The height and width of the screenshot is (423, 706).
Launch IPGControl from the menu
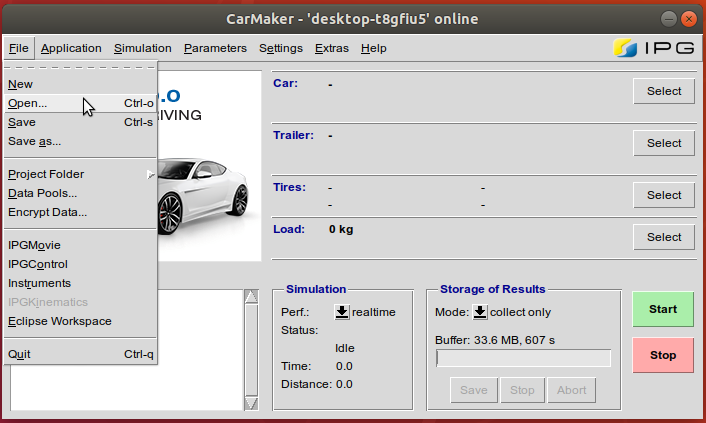click(x=81, y=264)
